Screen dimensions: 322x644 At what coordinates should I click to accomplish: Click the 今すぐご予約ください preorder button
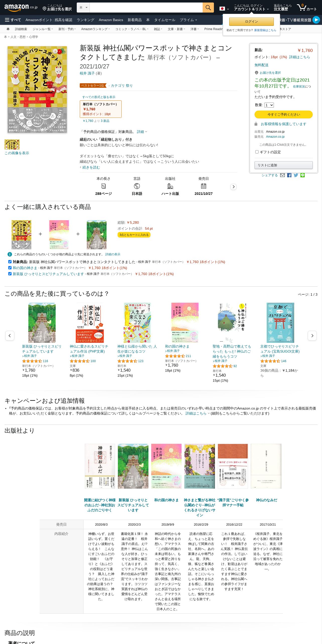[284, 114]
